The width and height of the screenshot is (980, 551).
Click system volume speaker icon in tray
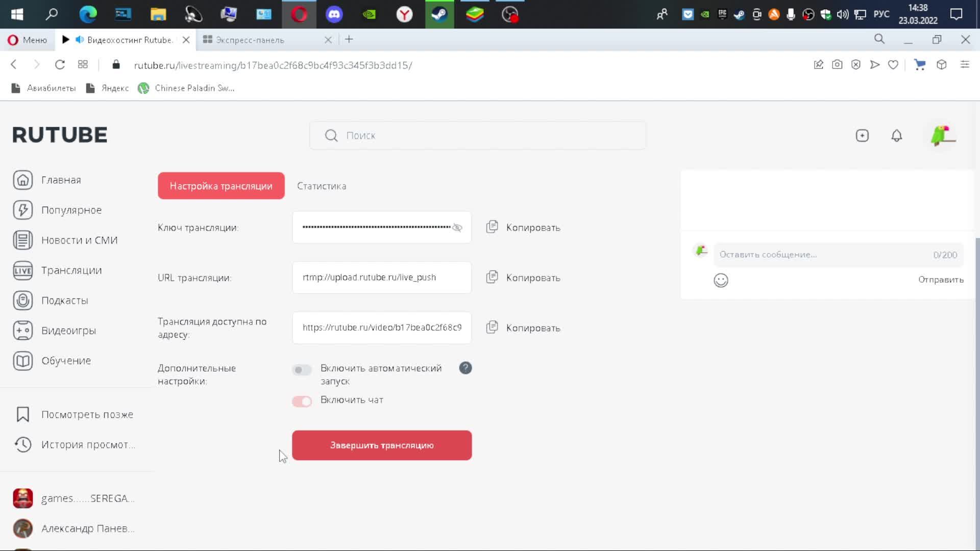(843, 14)
